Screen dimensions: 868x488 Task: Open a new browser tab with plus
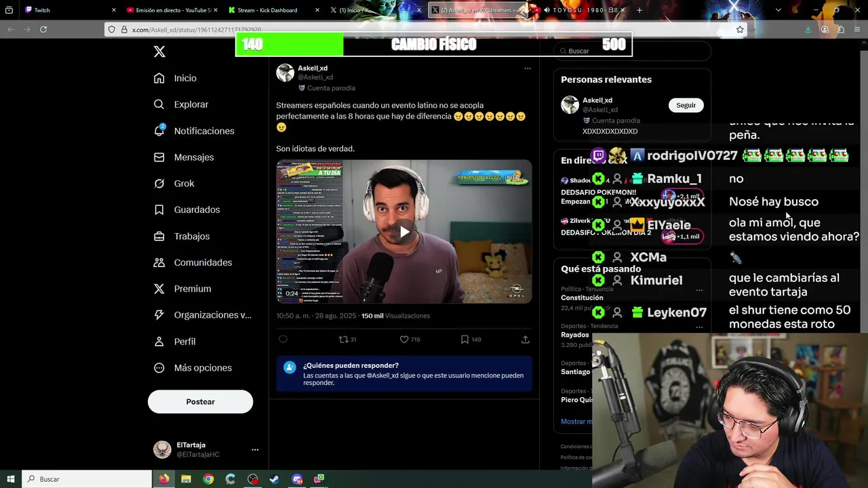point(639,10)
